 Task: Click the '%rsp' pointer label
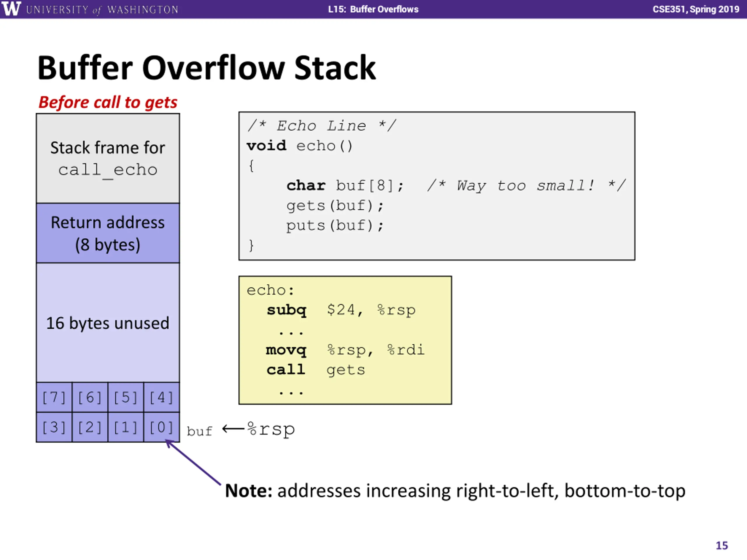pyautogui.click(x=271, y=429)
